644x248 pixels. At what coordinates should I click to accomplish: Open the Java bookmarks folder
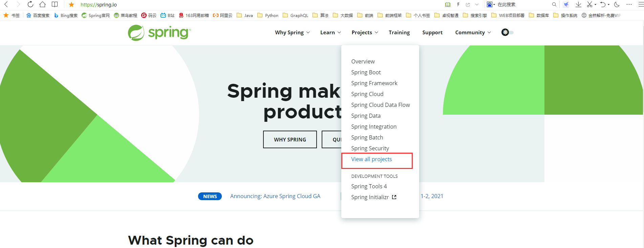pyautogui.click(x=244, y=15)
